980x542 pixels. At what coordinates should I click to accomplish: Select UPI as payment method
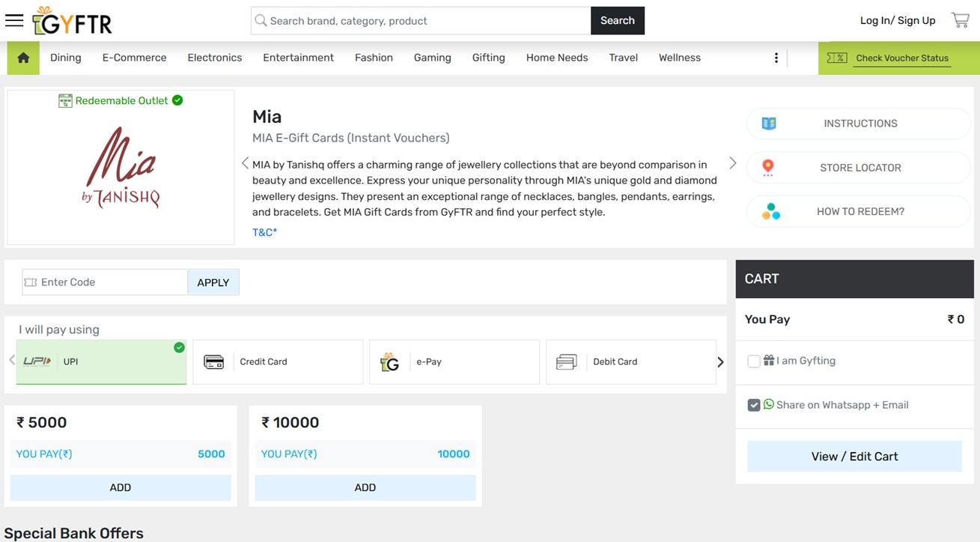(101, 362)
